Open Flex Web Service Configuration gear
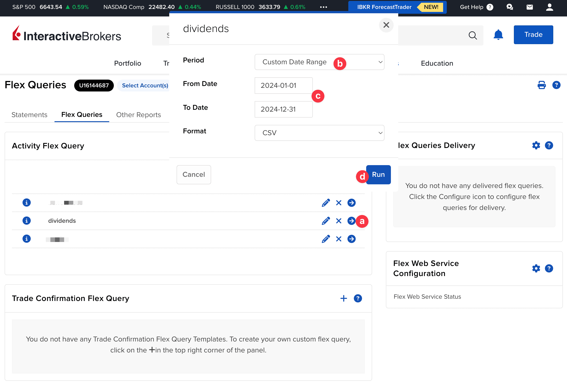This screenshot has width=567, height=392. (x=536, y=268)
